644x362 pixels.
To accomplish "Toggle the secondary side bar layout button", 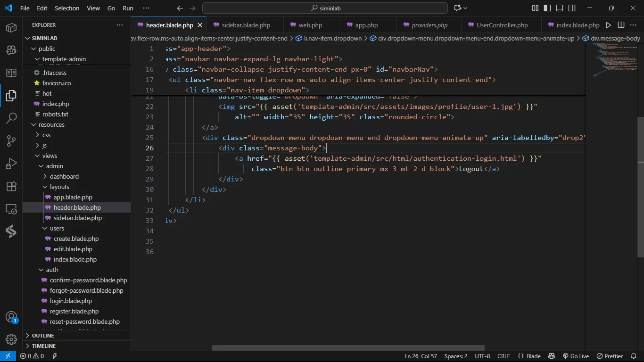I will coord(572,8).
